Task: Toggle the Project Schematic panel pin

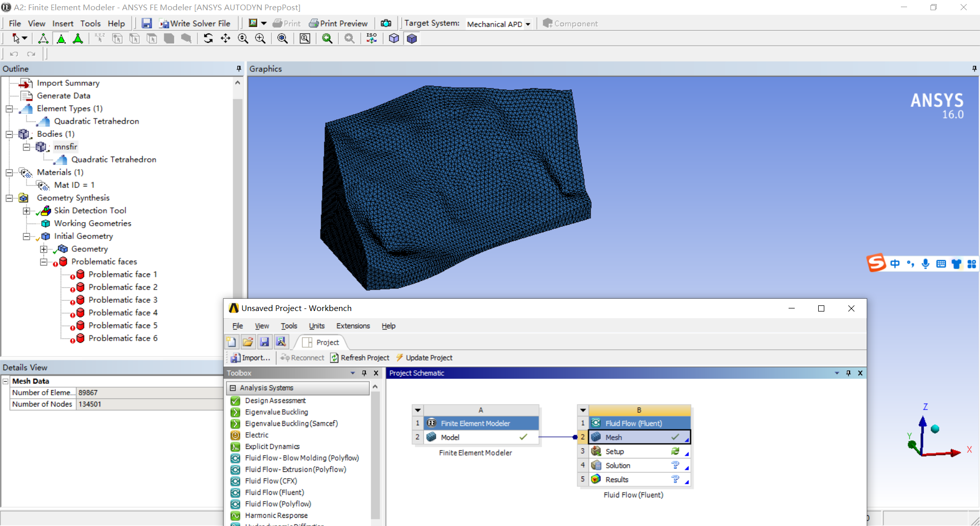Action: click(848, 373)
